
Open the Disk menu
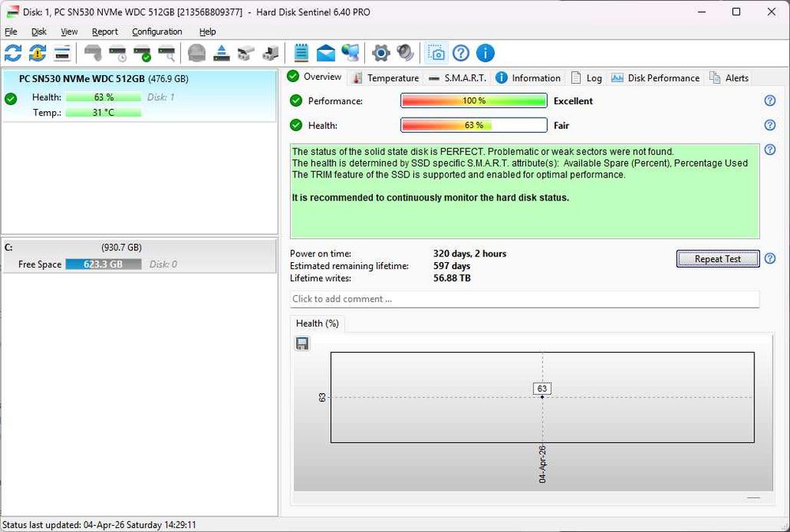[39, 32]
